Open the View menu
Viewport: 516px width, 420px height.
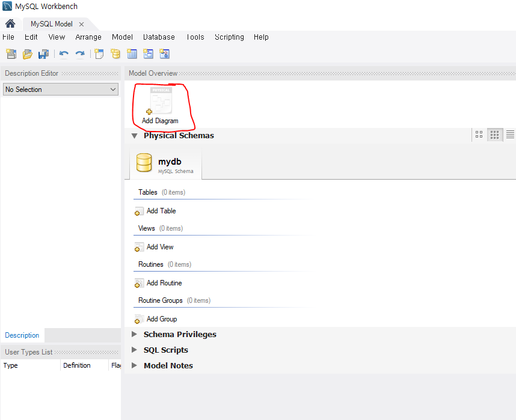57,37
